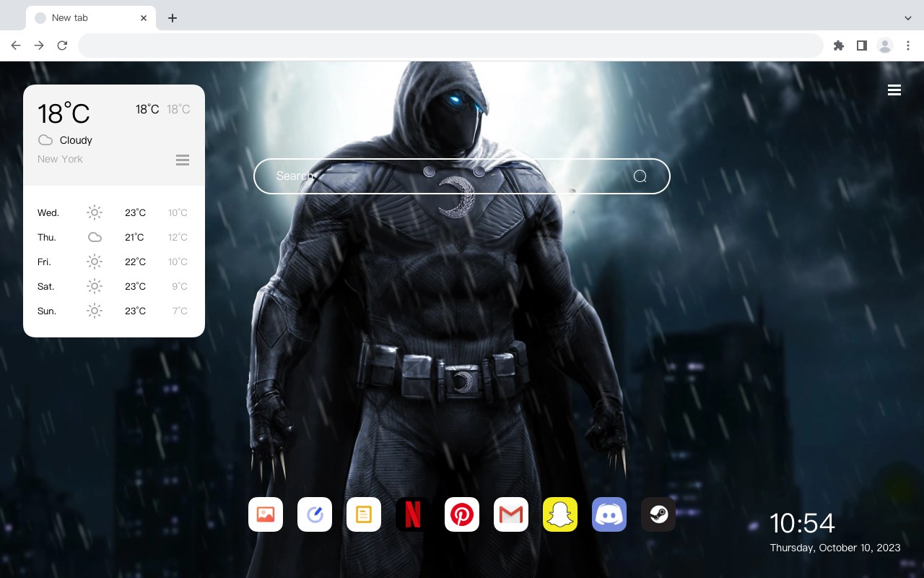
Task: Select the New tab tab
Action: 90,17
